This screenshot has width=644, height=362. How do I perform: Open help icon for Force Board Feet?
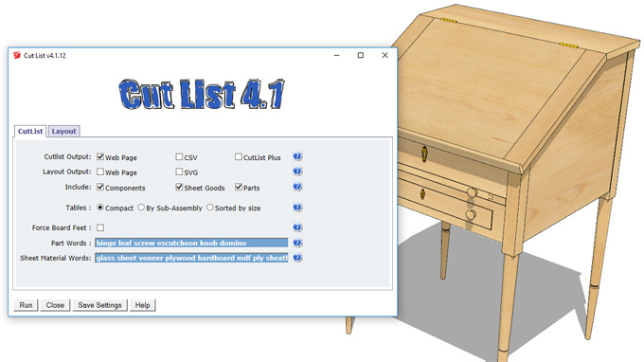297,227
